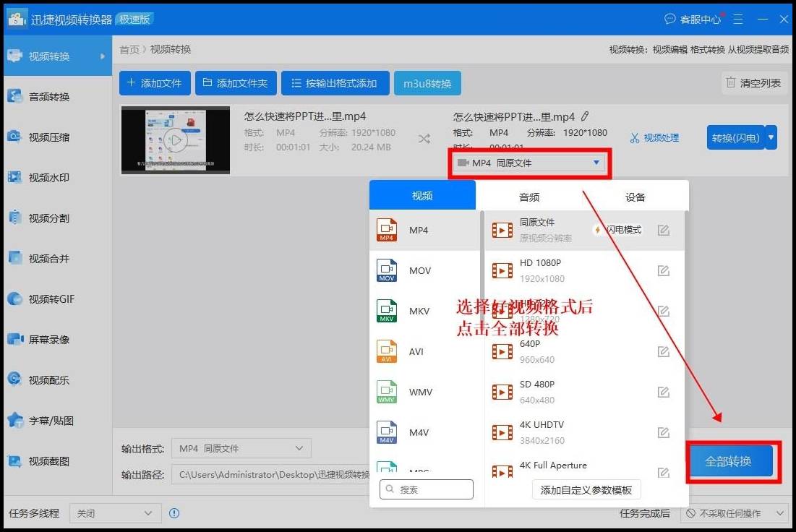
Task: Select the 视频分割 sidebar icon
Action: tap(14, 218)
